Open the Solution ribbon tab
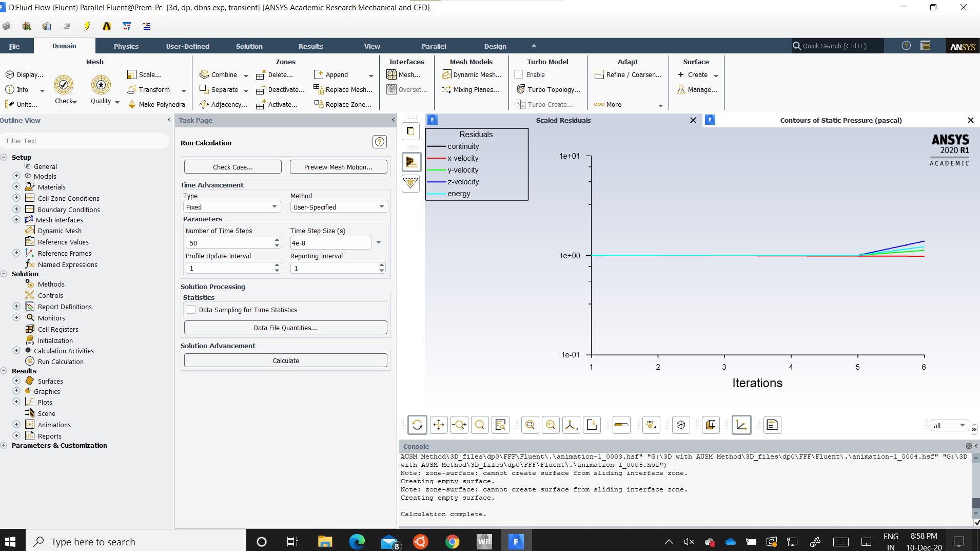 coord(249,46)
